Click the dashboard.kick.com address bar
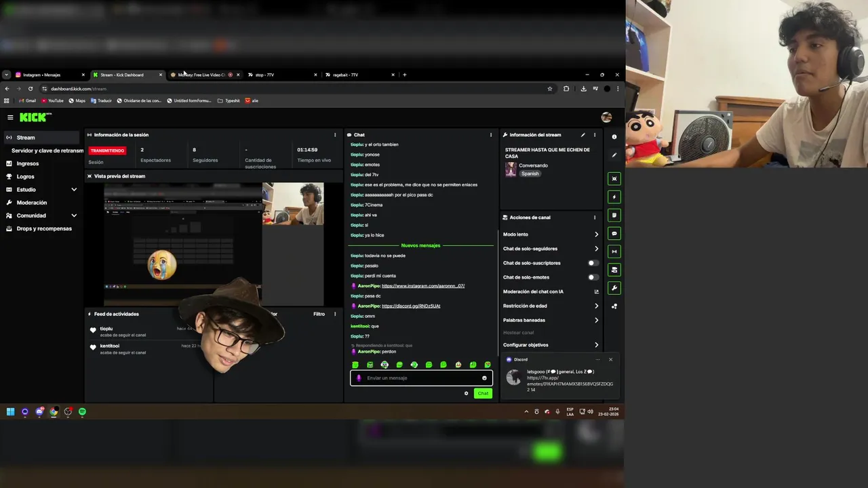The width and height of the screenshot is (868, 488). pyautogui.click(x=292, y=89)
